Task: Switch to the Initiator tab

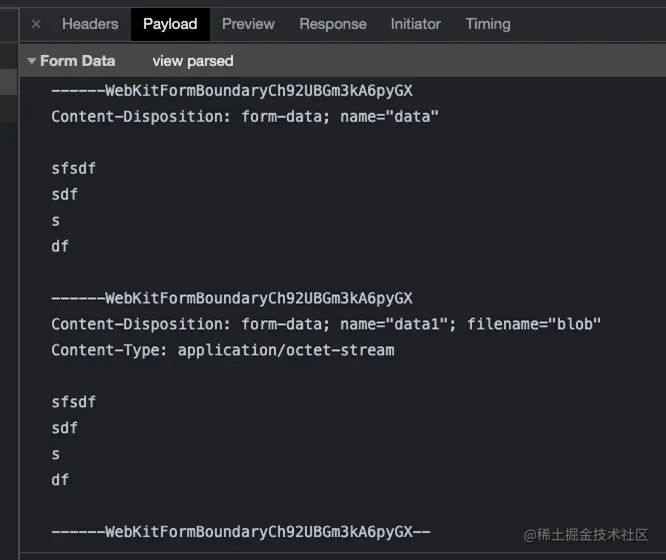Action: coord(416,24)
